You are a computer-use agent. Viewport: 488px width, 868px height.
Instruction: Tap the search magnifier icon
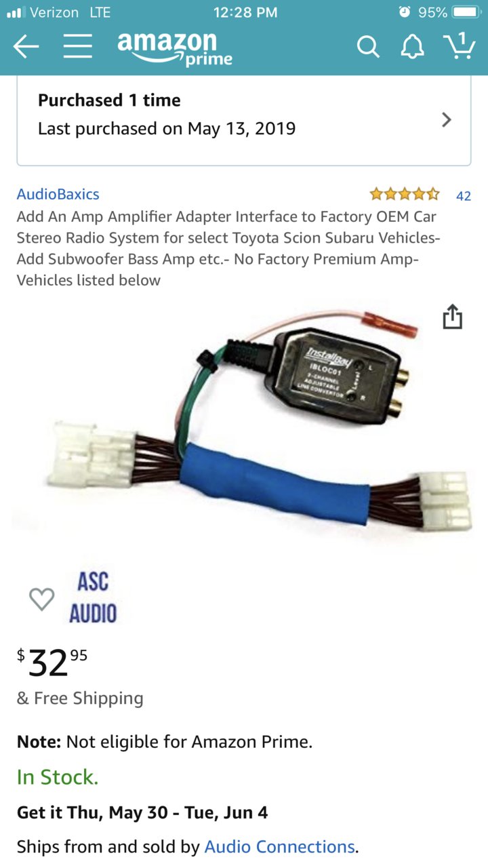[368, 47]
